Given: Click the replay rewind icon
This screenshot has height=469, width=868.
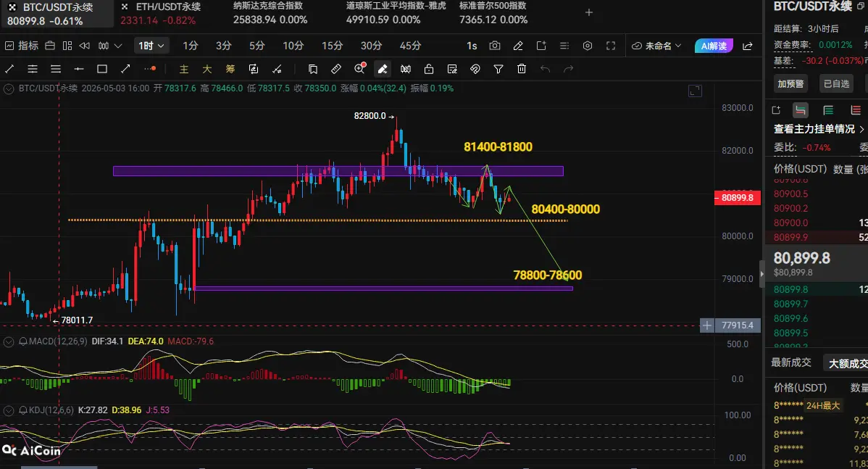Looking at the screenshot, I should click(x=85, y=46).
